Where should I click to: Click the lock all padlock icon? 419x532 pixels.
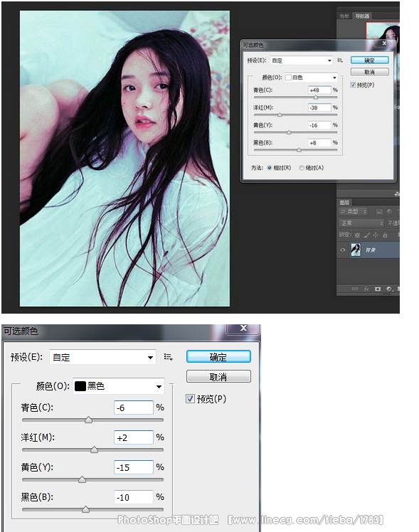click(x=385, y=235)
